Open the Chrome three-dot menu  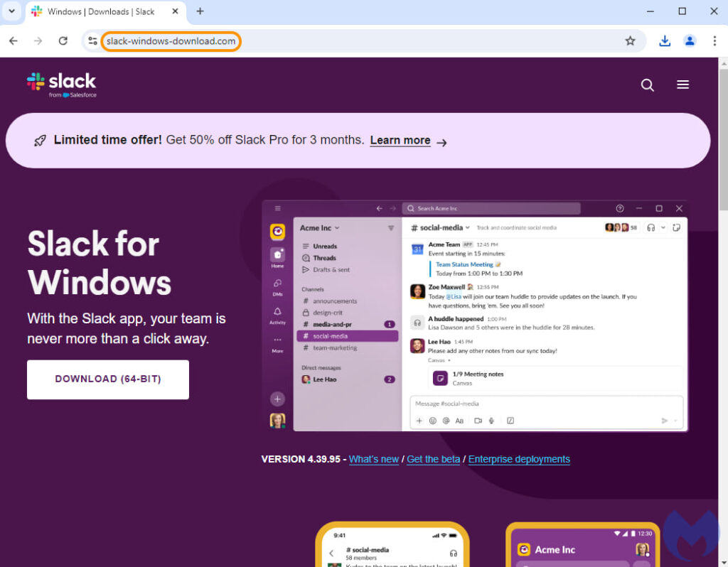[714, 40]
